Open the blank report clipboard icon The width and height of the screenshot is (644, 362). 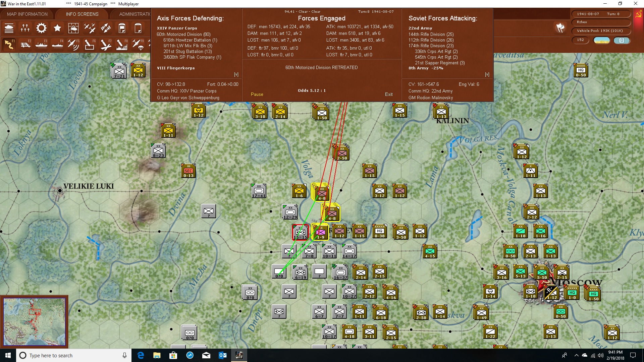138,28
